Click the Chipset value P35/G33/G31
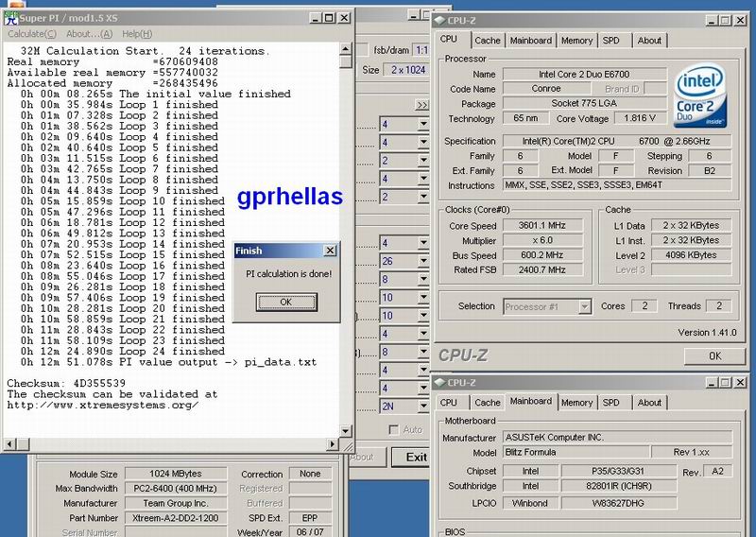Image resolution: width=756 pixels, height=537 pixels. pyautogui.click(x=619, y=471)
